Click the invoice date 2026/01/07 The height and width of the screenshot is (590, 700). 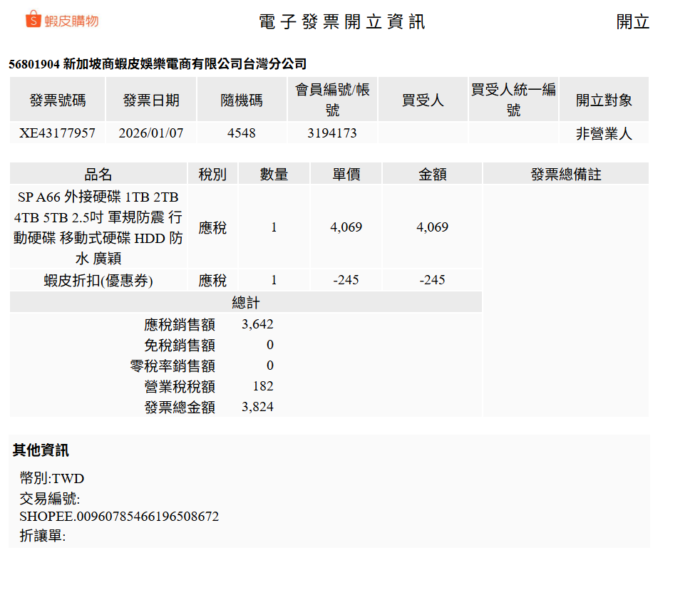click(x=151, y=133)
